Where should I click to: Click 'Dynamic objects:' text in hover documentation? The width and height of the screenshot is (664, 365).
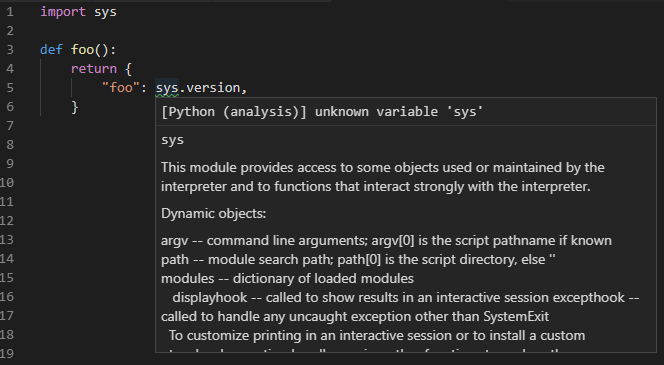[x=213, y=213]
